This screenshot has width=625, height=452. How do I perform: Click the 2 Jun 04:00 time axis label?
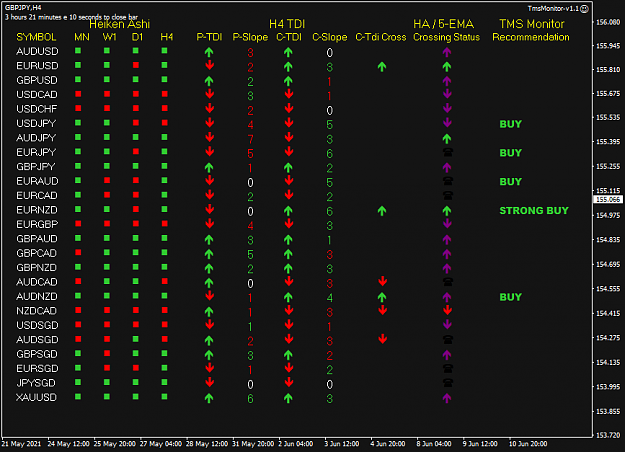tap(296, 444)
